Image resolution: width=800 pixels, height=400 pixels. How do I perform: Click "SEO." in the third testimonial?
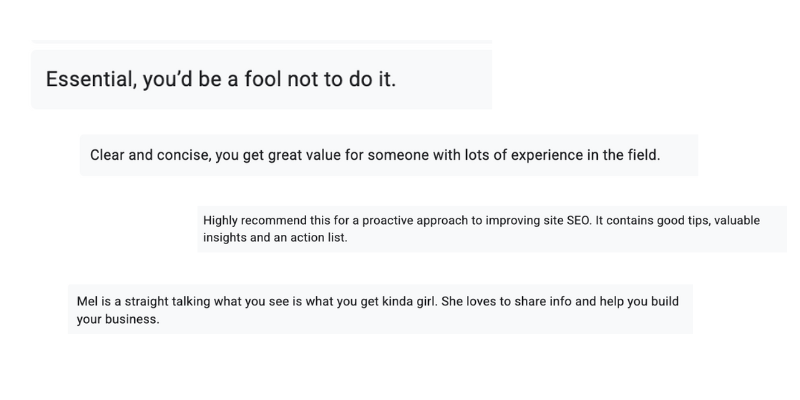click(578, 220)
